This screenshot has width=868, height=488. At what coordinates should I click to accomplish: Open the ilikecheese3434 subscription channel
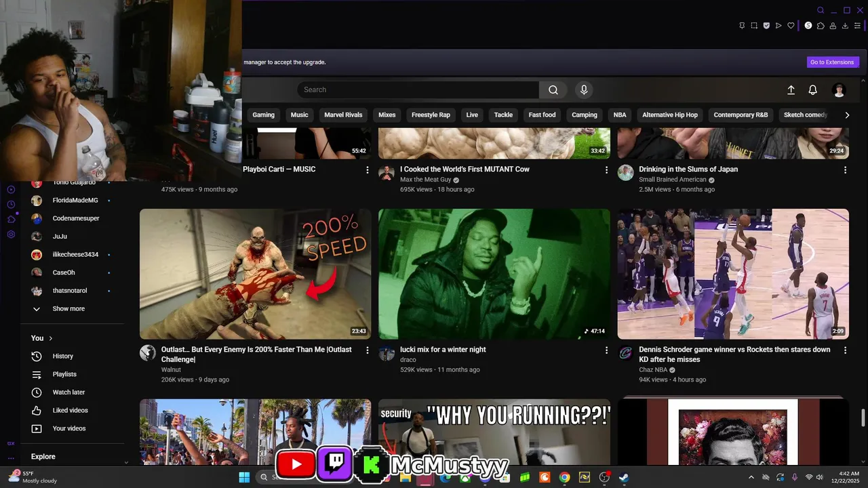point(77,255)
